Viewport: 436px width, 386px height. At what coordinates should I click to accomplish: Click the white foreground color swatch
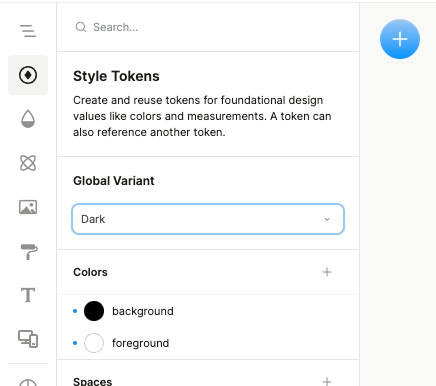point(94,343)
